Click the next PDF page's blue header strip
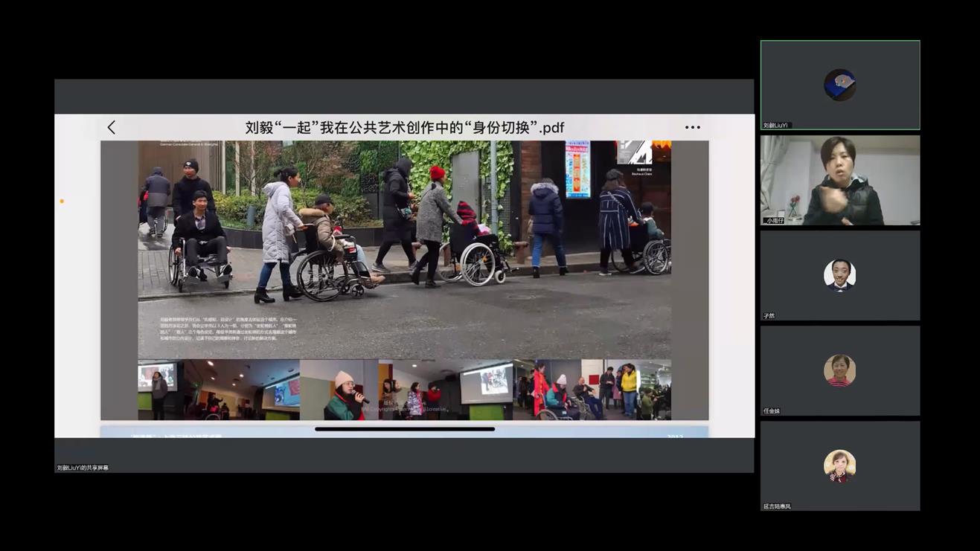980x551 pixels. pyautogui.click(x=404, y=433)
